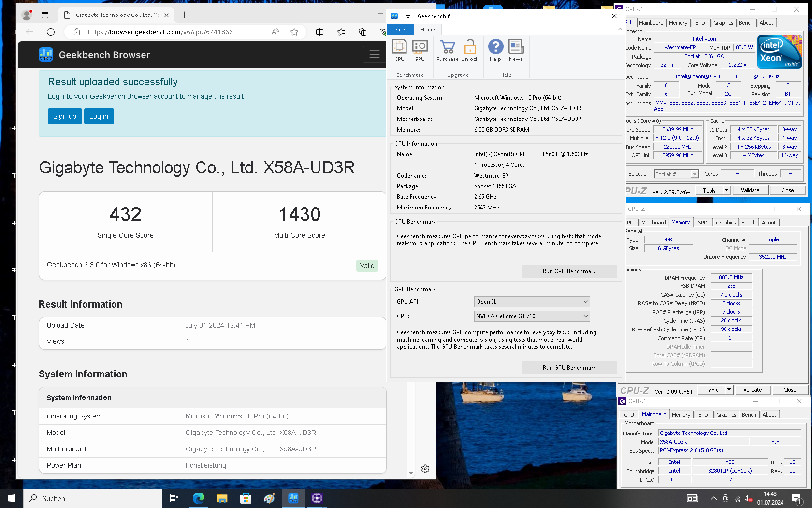812x508 pixels.
Task: Click the volume icon in system tray
Action: click(749, 498)
